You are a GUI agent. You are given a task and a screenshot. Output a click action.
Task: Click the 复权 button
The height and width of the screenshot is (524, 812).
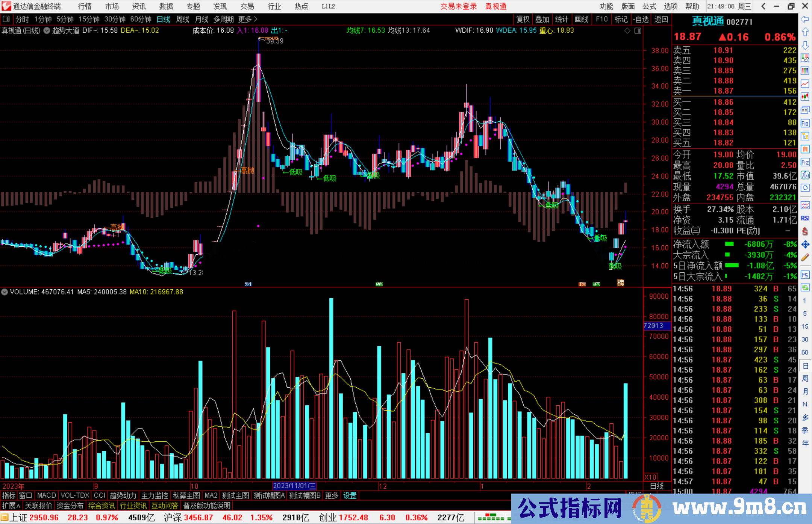523,19
